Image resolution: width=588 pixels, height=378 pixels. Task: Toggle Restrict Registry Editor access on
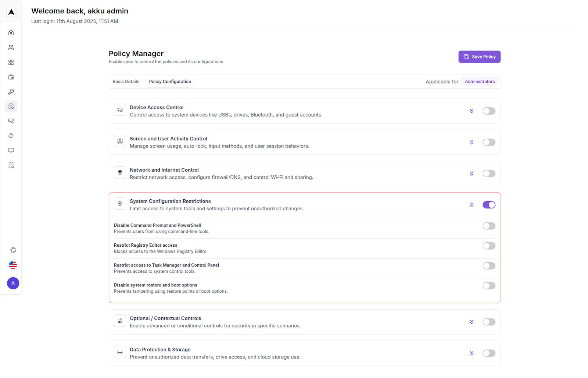[489, 246]
